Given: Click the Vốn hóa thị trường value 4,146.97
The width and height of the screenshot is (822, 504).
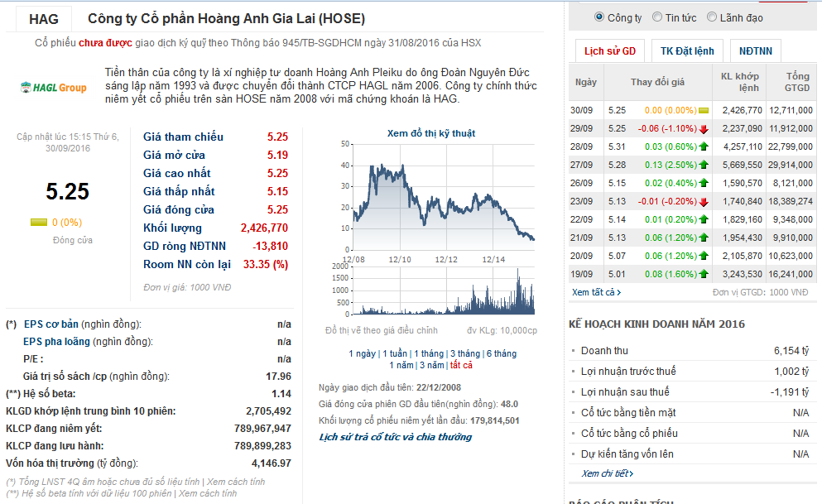Looking at the screenshot, I should pos(271,463).
